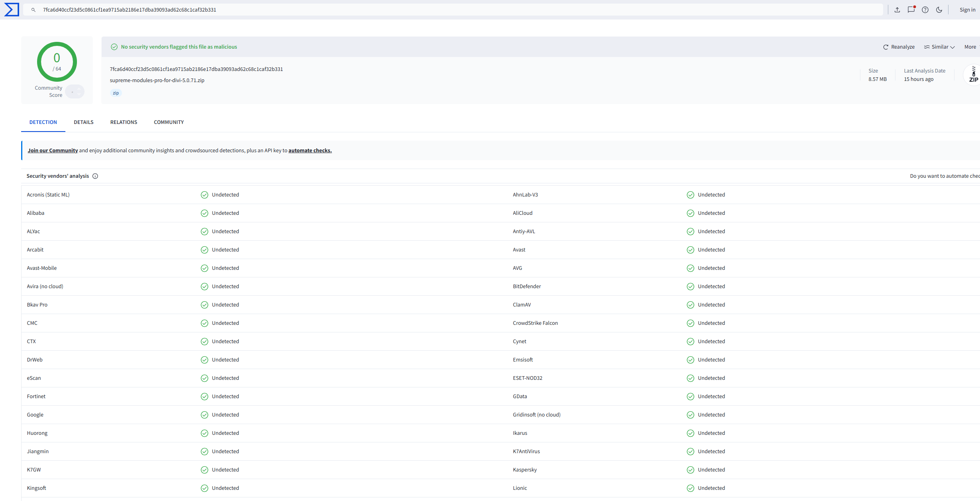Click Emsisoft undetected check icon
The image size is (980, 501).
click(691, 360)
